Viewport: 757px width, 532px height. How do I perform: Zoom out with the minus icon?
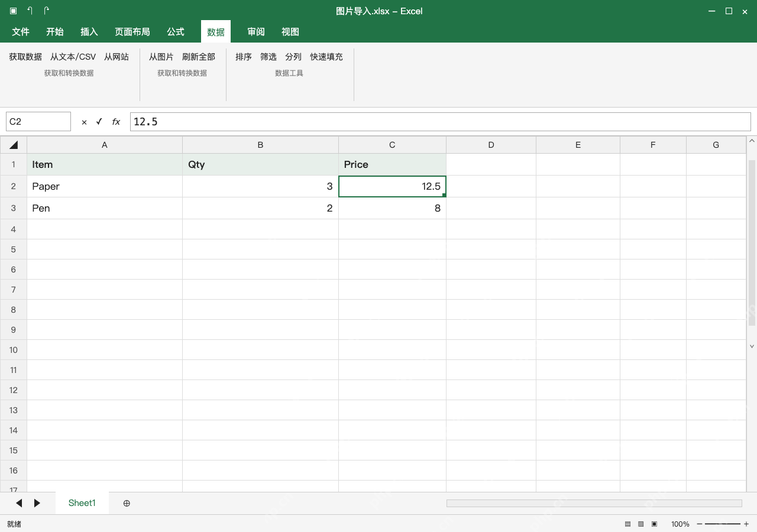coord(700,524)
